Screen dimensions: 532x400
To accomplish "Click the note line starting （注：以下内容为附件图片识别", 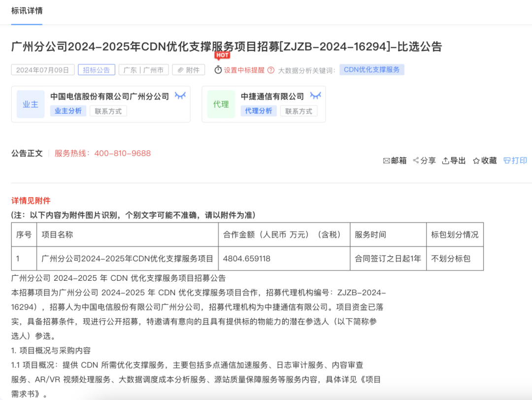I will [x=133, y=215].
